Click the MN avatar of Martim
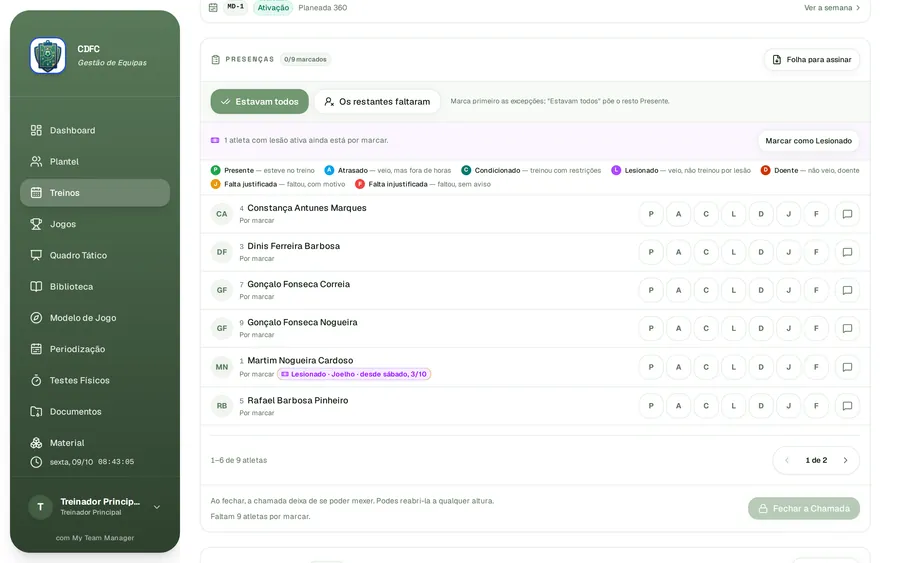This screenshot has width=900, height=563. pos(222,367)
